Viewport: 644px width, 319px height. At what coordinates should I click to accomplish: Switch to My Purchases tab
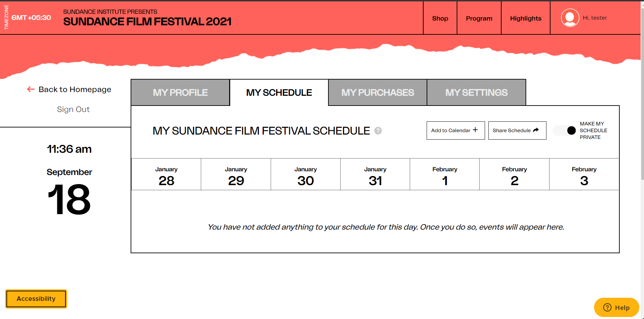click(378, 92)
